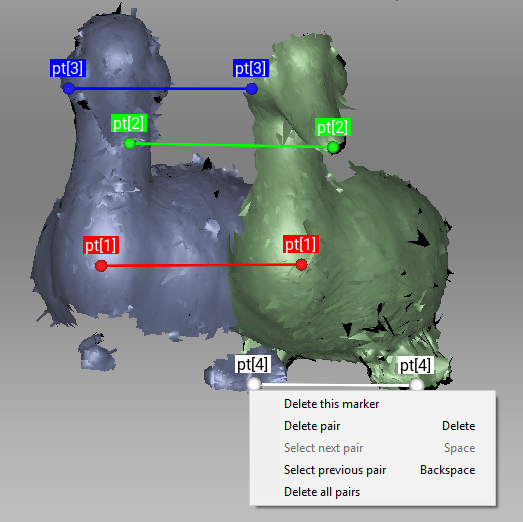Select the red pt[1] label on the green model
523x522 pixels.
point(301,244)
